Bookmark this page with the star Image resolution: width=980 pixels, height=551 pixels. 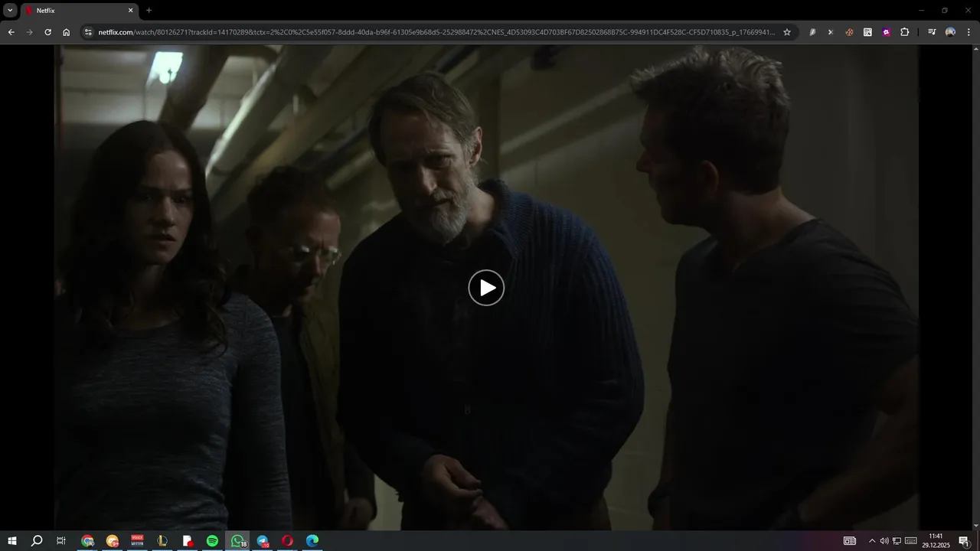pos(787,32)
